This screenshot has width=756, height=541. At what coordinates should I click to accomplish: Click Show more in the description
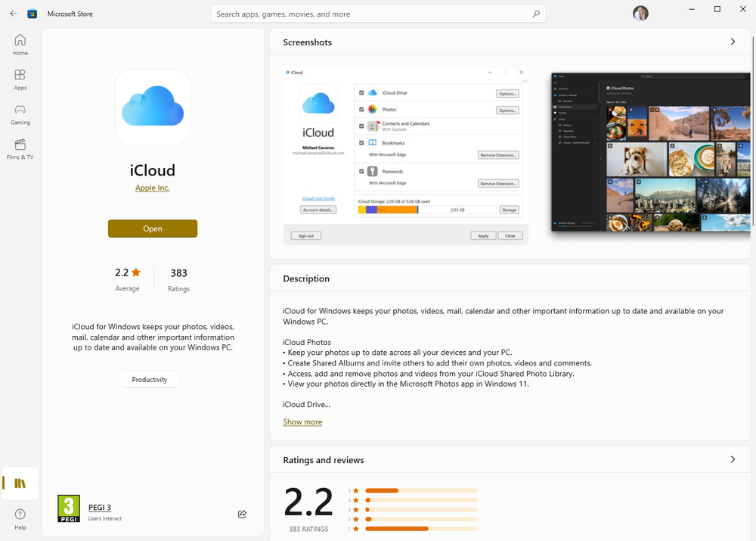pyautogui.click(x=302, y=421)
